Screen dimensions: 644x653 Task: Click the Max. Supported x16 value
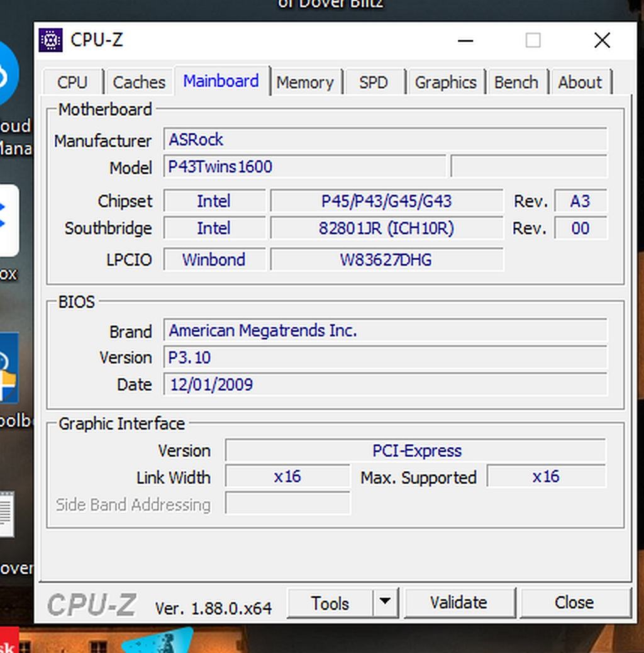point(546,476)
